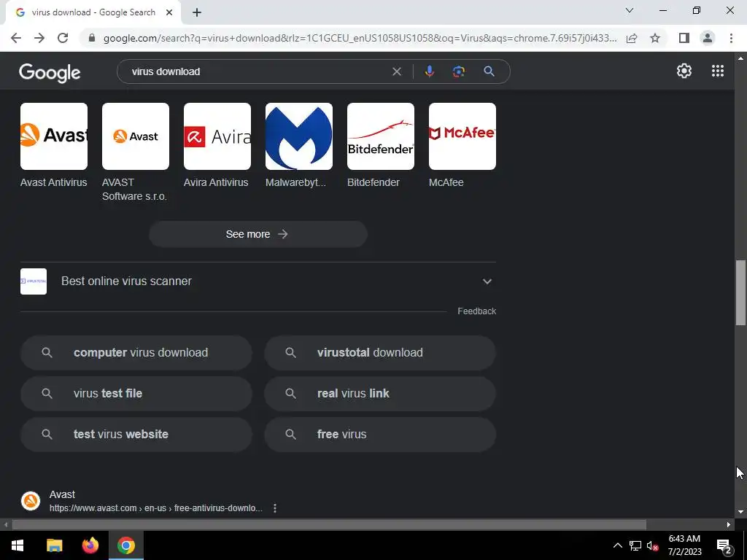The height and width of the screenshot is (560, 747).
Task: Open the taskbar clock and date
Action: pos(684,545)
